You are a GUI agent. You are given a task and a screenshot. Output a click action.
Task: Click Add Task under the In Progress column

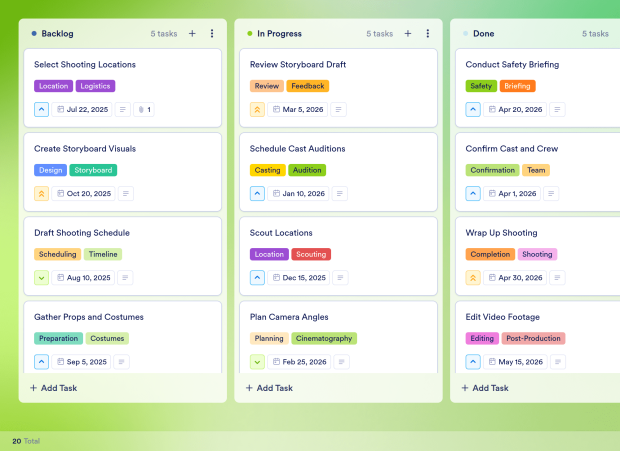tap(269, 388)
